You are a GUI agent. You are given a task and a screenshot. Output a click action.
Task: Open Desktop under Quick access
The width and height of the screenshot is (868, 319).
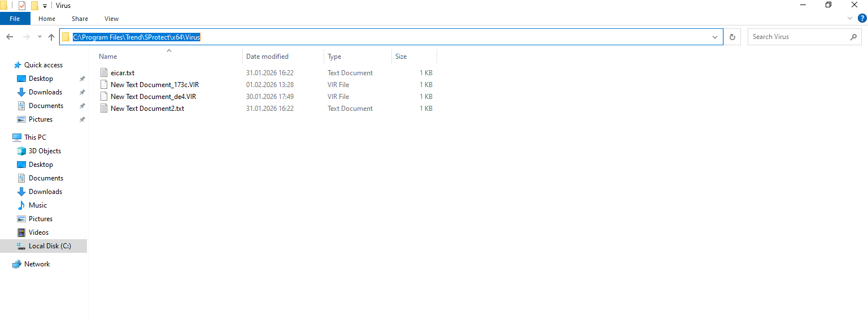[41, 79]
